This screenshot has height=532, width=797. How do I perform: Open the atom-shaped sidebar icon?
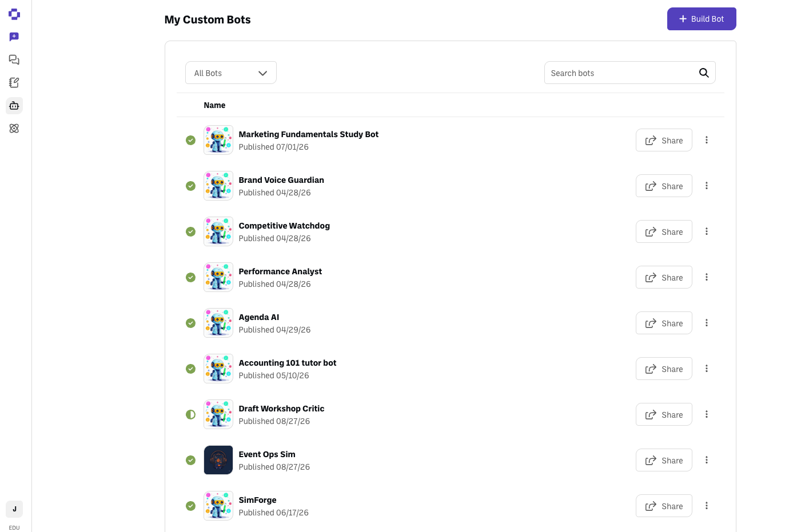(14, 129)
